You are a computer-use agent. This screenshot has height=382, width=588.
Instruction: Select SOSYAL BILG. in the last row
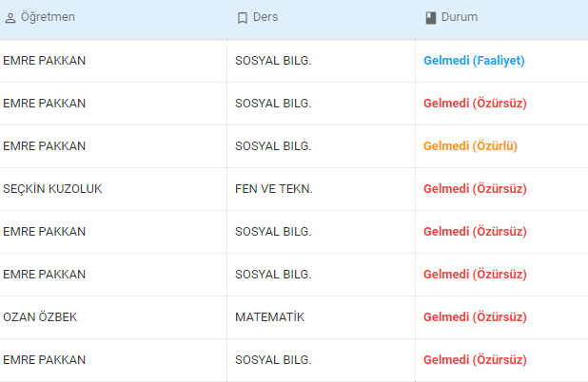(273, 359)
